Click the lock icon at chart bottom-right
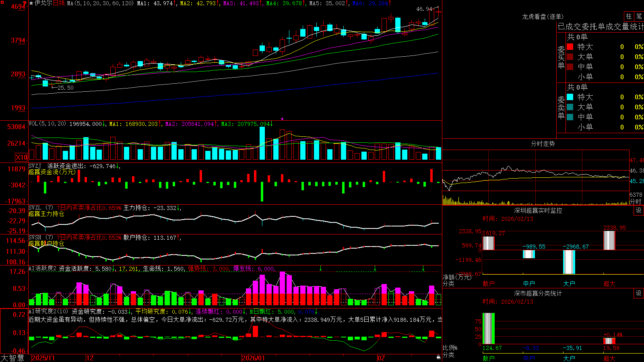Viewport: 644px width, 362px height. (438, 357)
